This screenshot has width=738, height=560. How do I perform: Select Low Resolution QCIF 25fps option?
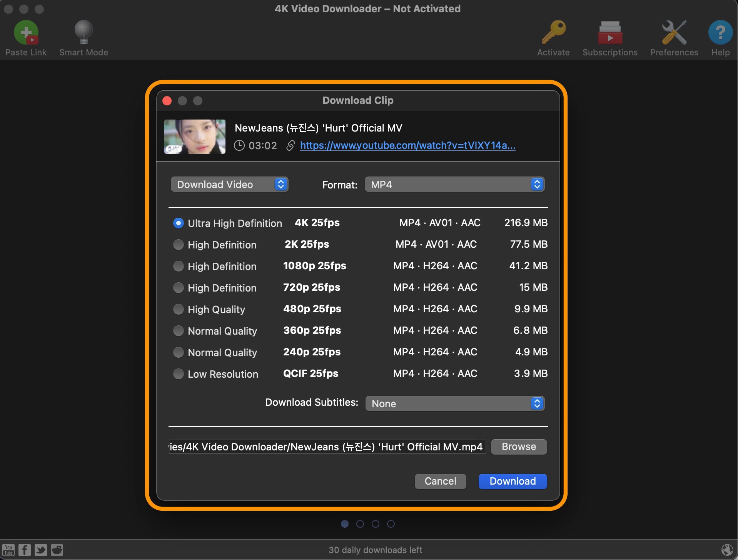[179, 374]
